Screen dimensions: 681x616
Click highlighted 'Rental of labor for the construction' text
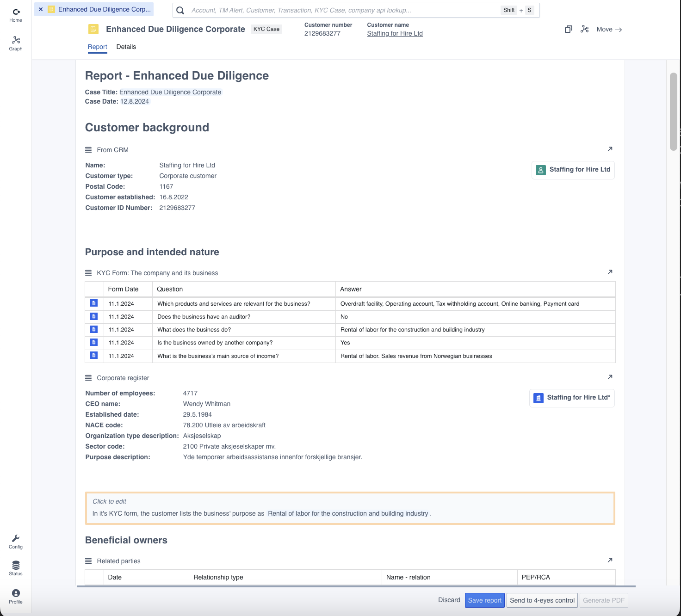(x=348, y=513)
